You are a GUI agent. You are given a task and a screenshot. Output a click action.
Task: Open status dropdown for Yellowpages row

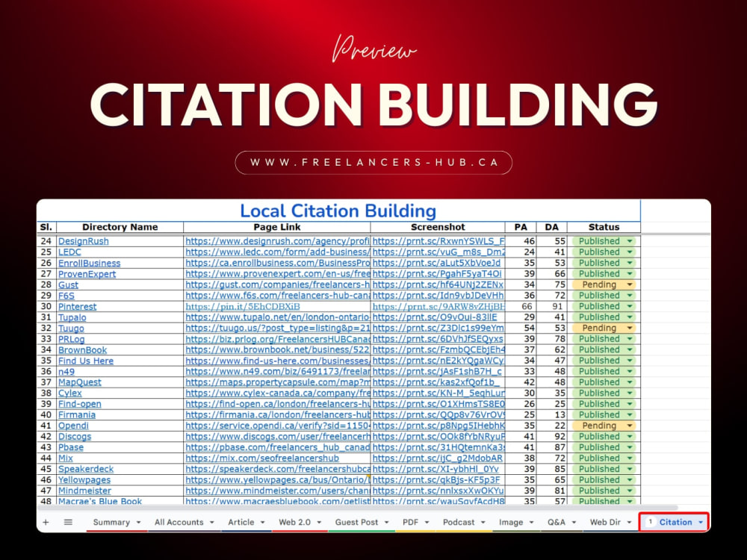[x=630, y=480]
